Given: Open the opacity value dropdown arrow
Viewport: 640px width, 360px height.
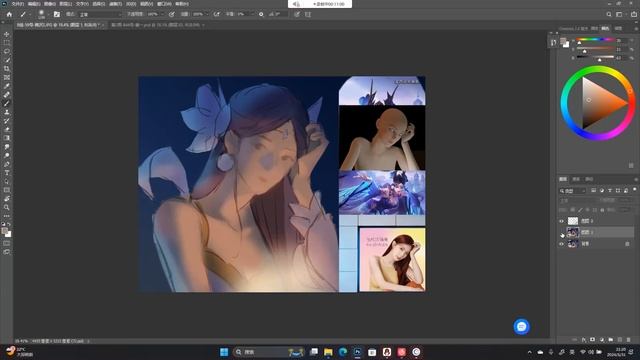Looking at the screenshot, I should [162, 14].
